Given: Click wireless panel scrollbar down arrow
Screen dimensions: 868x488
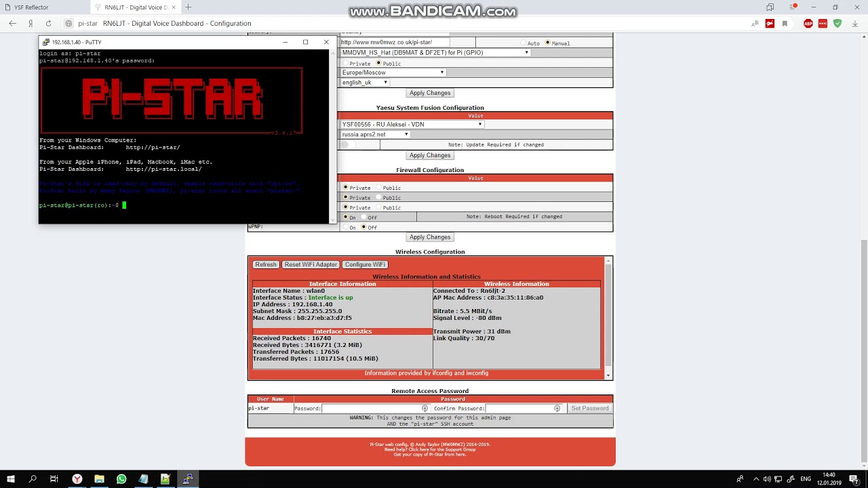Looking at the screenshot, I should 608,375.
